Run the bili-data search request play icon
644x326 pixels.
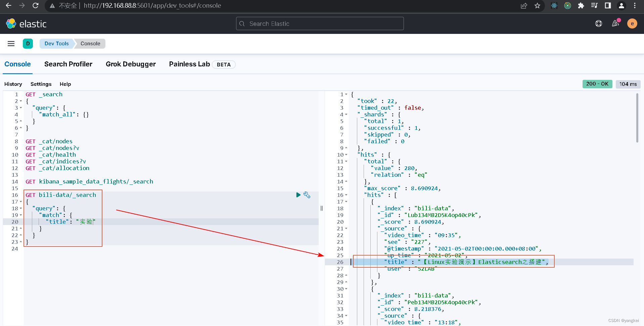[298, 195]
